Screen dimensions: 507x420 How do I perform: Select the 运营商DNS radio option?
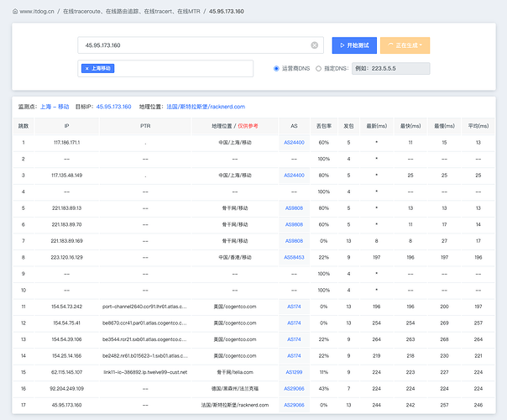pos(276,69)
